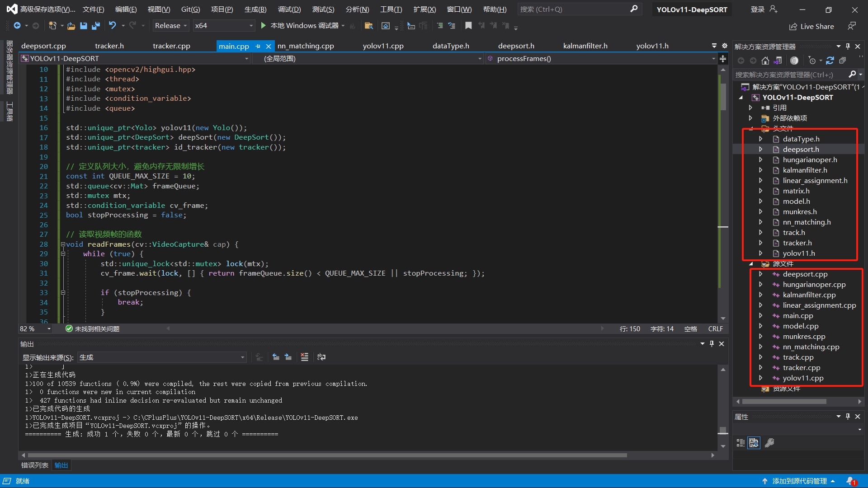
Task: Start the local Windows debugger
Action: [304, 26]
